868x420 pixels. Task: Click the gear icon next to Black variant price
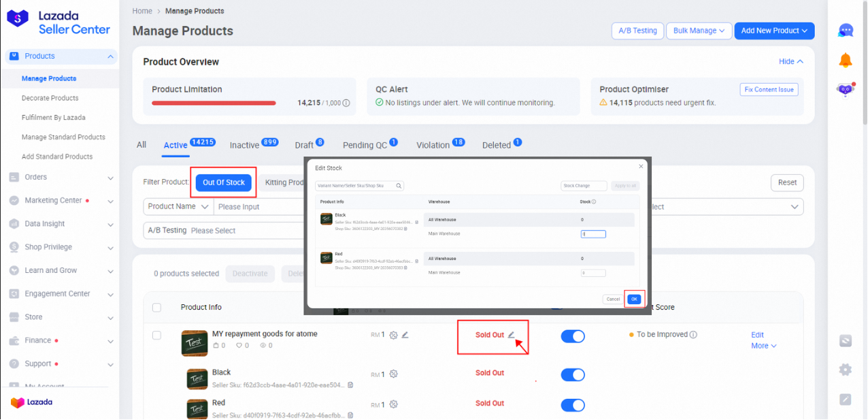393,374
